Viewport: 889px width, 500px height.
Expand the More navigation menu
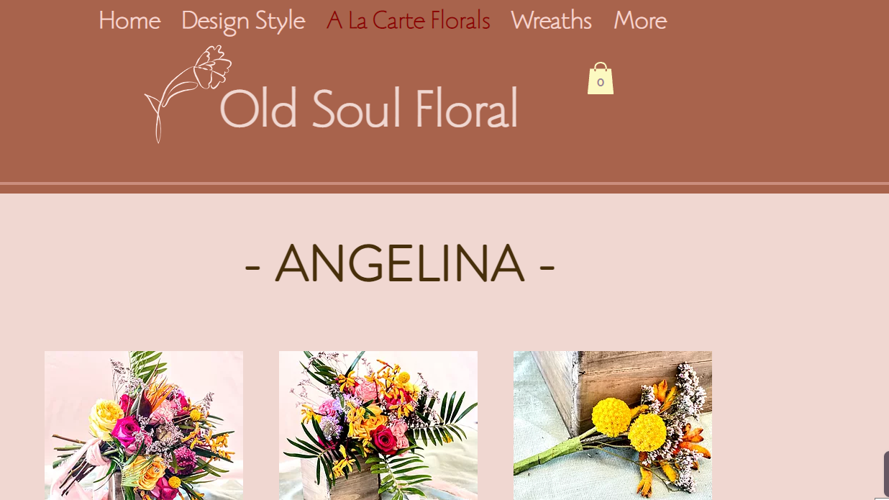640,20
